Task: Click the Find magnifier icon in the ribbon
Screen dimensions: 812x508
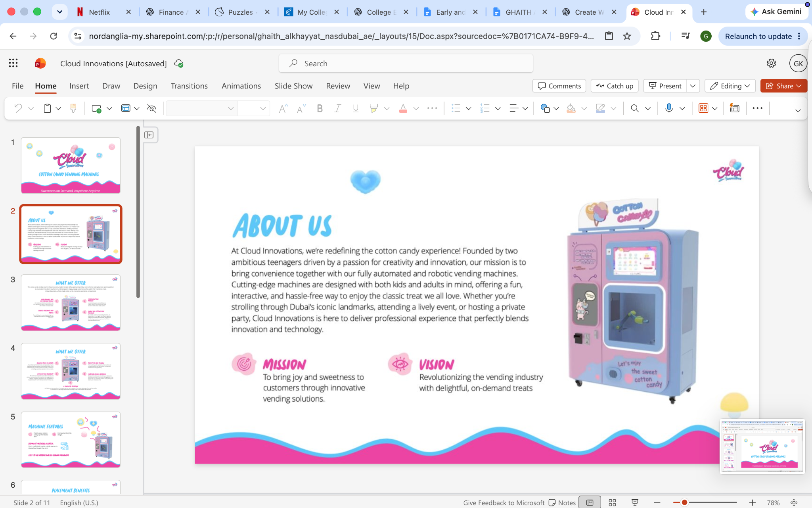Action: point(635,108)
